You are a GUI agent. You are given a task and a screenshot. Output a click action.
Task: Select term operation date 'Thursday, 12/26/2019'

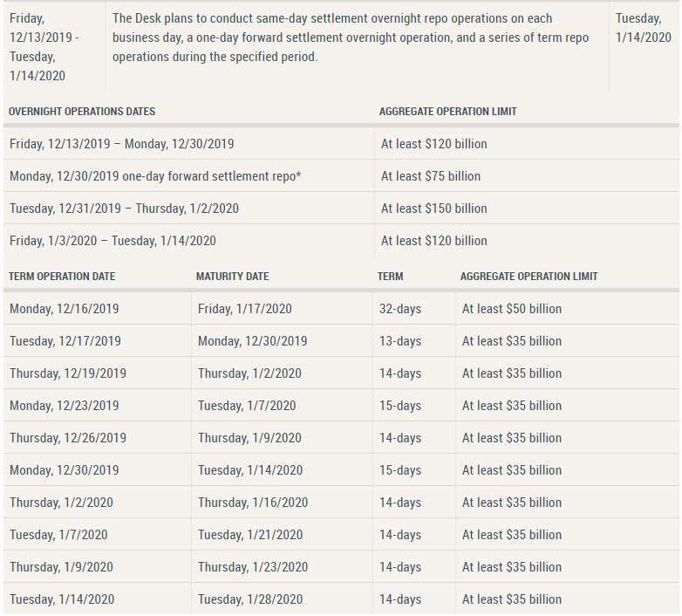coord(68,438)
